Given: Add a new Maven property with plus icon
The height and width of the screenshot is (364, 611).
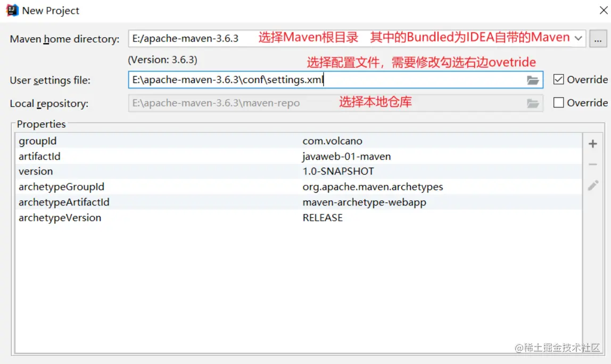Looking at the screenshot, I should click(x=593, y=144).
